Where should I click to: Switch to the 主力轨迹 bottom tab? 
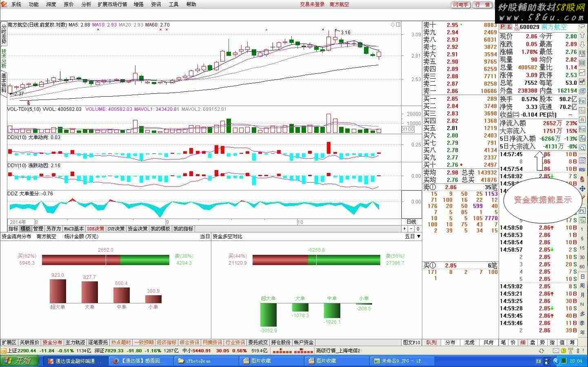[x=75, y=343]
